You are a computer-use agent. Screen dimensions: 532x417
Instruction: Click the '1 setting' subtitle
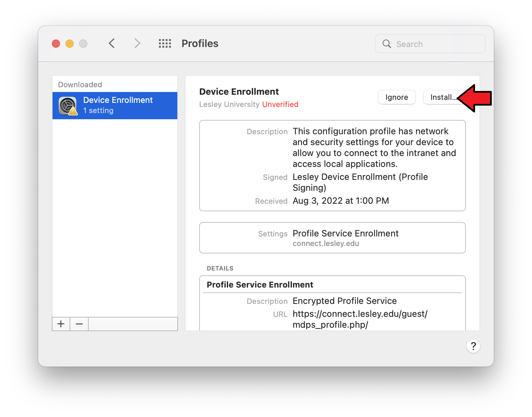coord(98,111)
